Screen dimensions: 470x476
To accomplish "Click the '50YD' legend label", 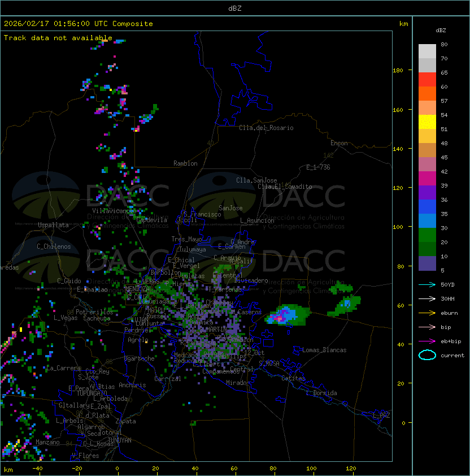I will click(x=447, y=284).
